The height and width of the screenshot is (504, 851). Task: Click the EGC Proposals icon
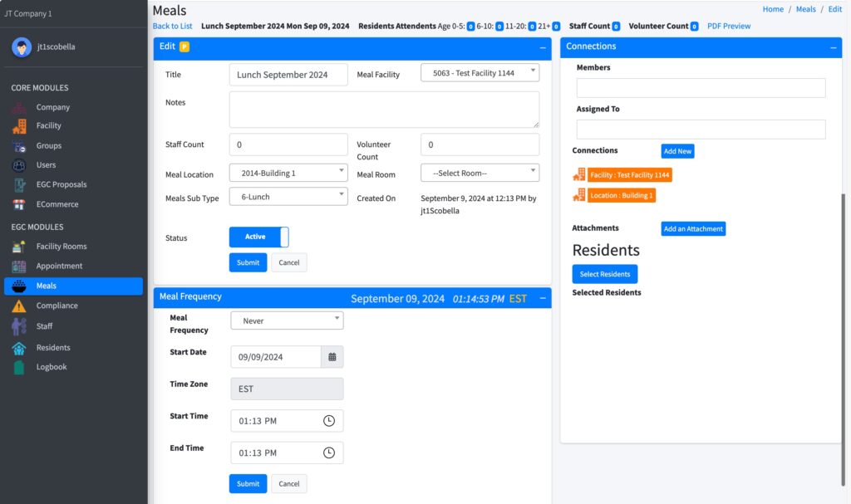19,184
